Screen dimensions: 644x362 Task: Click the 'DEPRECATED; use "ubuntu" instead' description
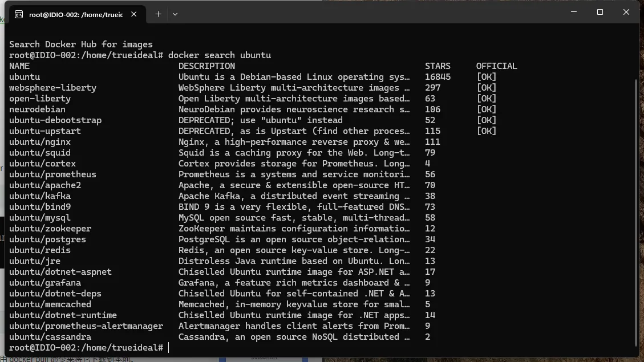click(260, 120)
